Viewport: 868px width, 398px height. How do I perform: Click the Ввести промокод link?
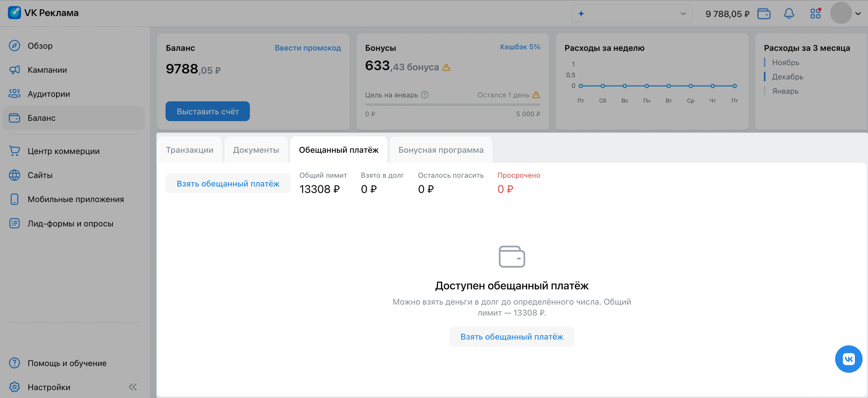click(308, 48)
